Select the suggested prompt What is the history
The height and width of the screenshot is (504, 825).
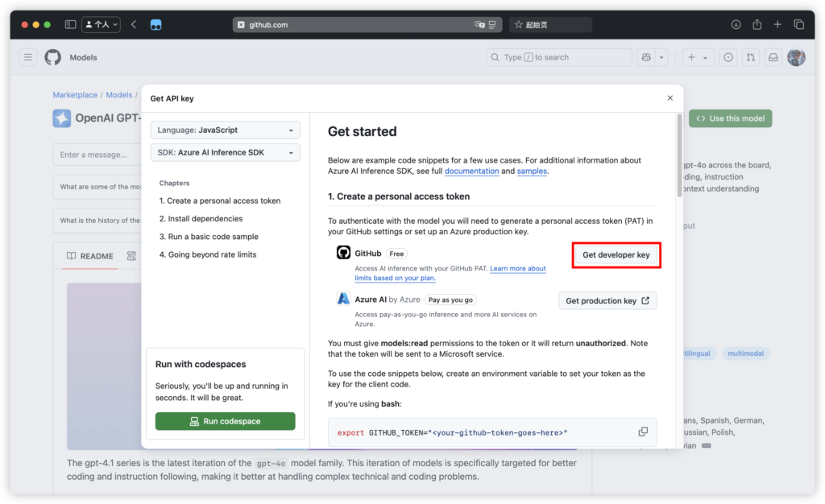97,221
